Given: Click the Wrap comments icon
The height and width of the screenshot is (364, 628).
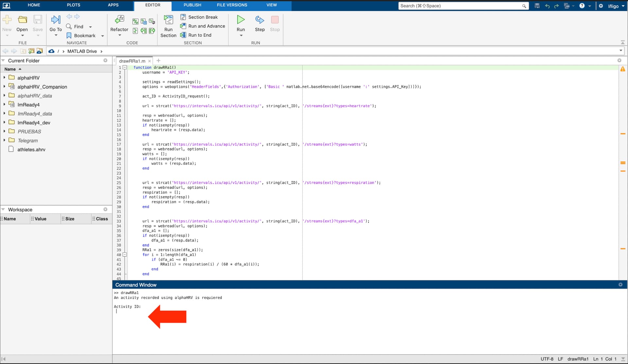Looking at the screenshot, I should [152, 22].
